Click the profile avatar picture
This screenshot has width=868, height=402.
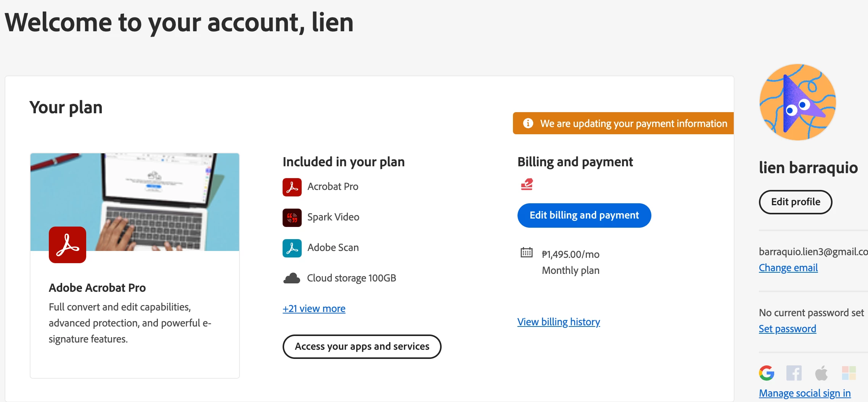coord(798,102)
